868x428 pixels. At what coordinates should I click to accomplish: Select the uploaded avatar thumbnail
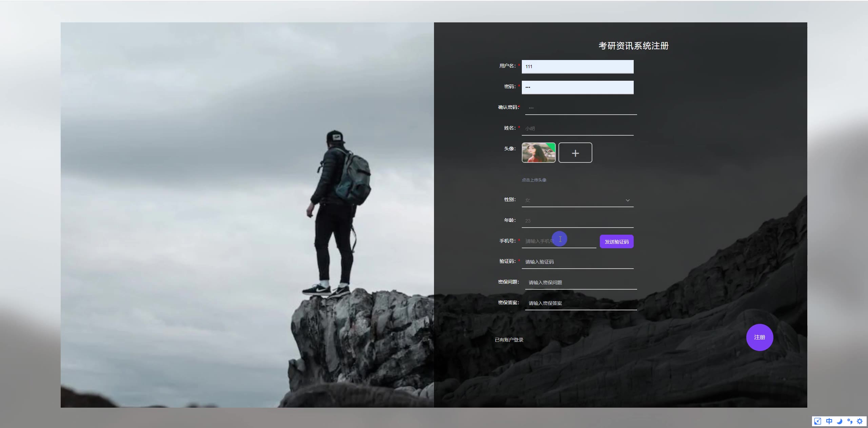point(538,153)
